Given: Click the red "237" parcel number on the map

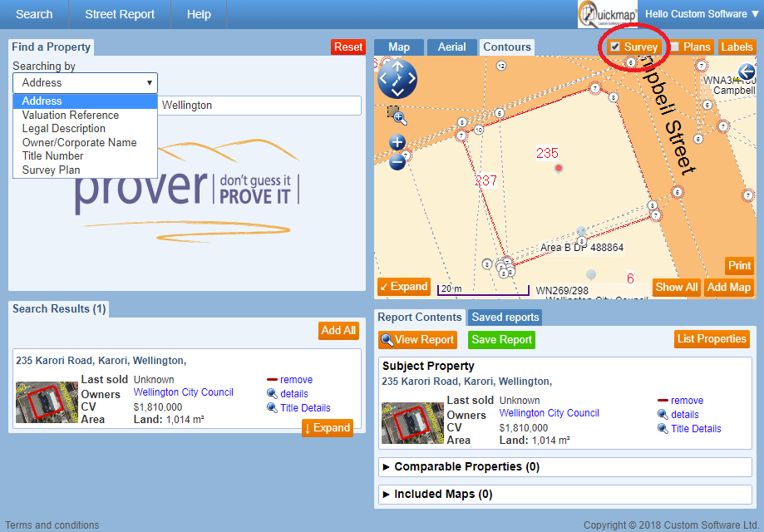Looking at the screenshot, I should (486, 180).
